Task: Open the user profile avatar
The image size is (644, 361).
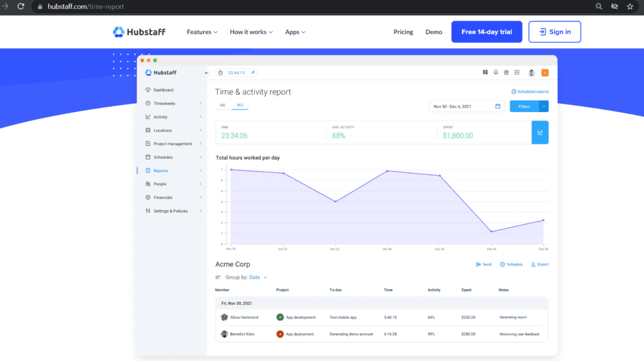Action: (531, 73)
